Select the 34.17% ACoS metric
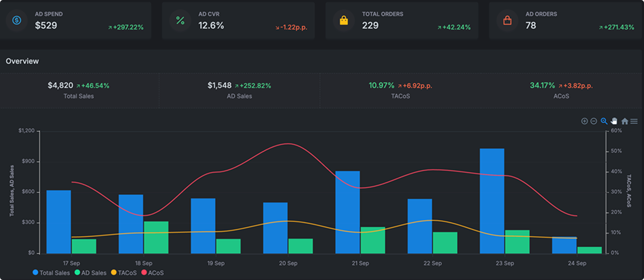The height and width of the screenshot is (280, 644). coord(542,85)
